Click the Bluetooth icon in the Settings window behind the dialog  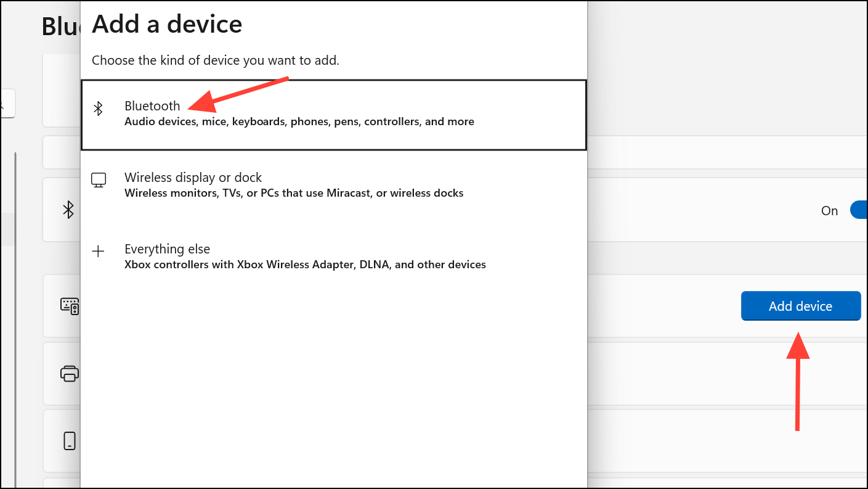point(68,210)
